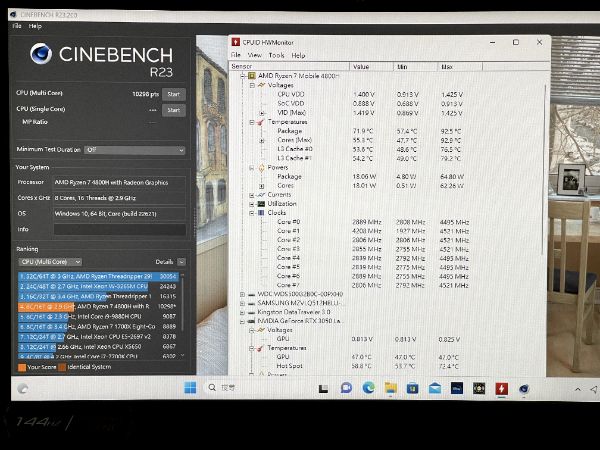The image size is (600, 450).
Task: Collapse the CPU Temperatures node
Action: coord(252,122)
